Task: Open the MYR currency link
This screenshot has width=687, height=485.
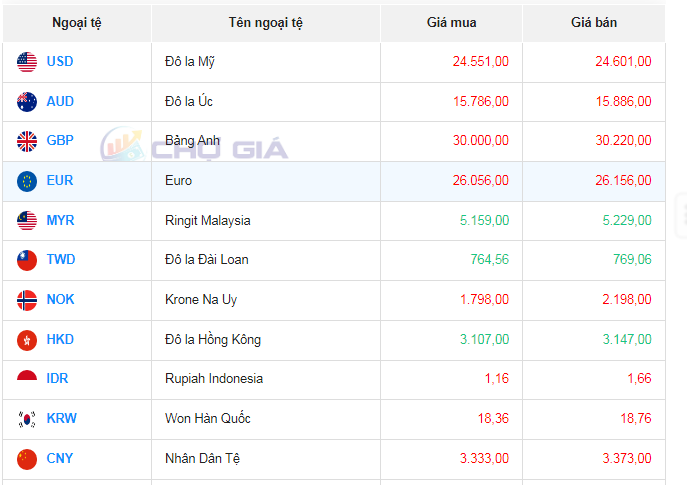Action: pyautogui.click(x=60, y=220)
